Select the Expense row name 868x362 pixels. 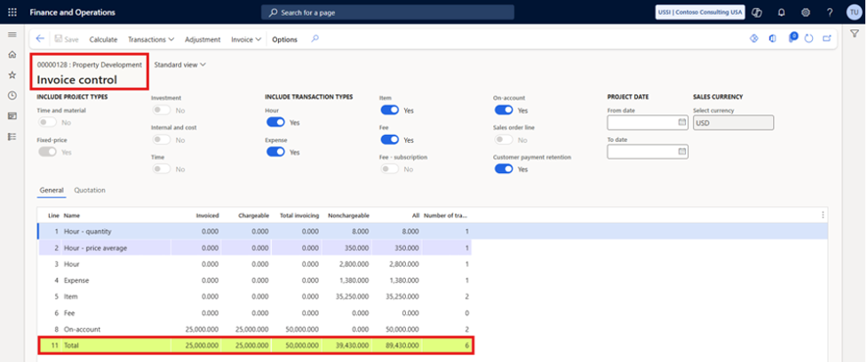[x=76, y=280]
